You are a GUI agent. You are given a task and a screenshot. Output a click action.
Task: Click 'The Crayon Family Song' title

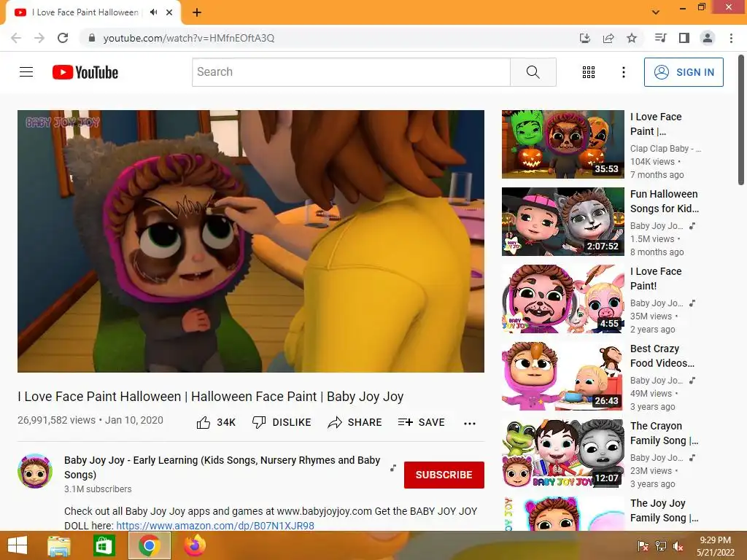pos(664,433)
